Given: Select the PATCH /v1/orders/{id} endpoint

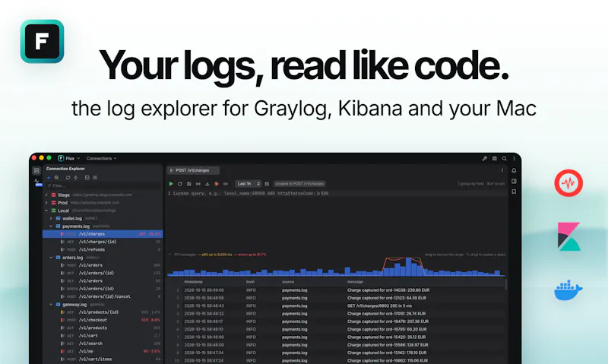Looking at the screenshot, I should 103,289.
